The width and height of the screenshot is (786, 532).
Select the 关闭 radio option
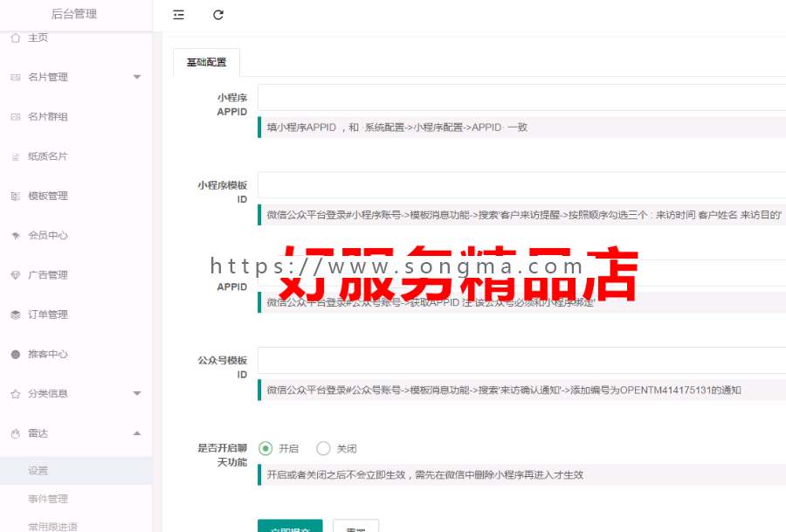click(x=323, y=448)
